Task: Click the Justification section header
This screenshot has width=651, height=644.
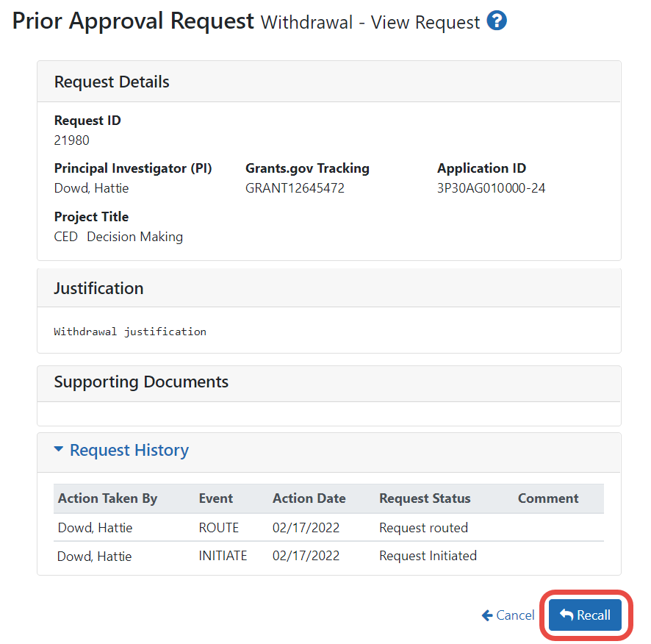Action: (x=98, y=288)
